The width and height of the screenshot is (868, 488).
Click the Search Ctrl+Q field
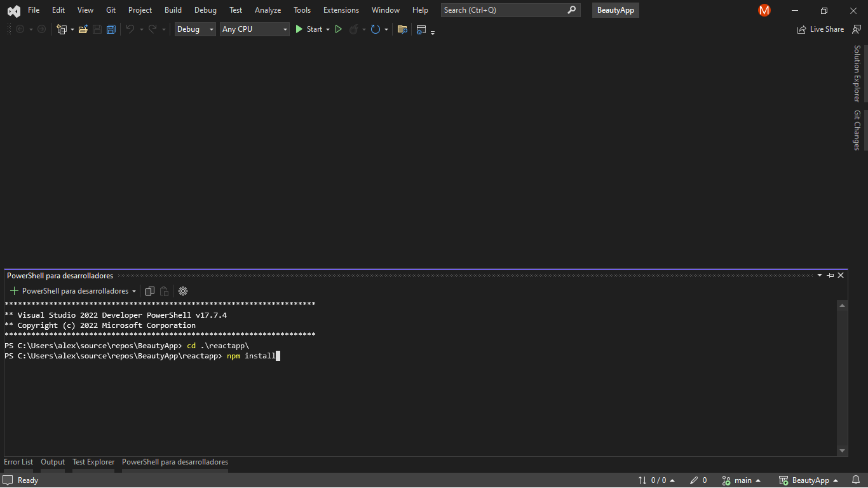tap(508, 10)
